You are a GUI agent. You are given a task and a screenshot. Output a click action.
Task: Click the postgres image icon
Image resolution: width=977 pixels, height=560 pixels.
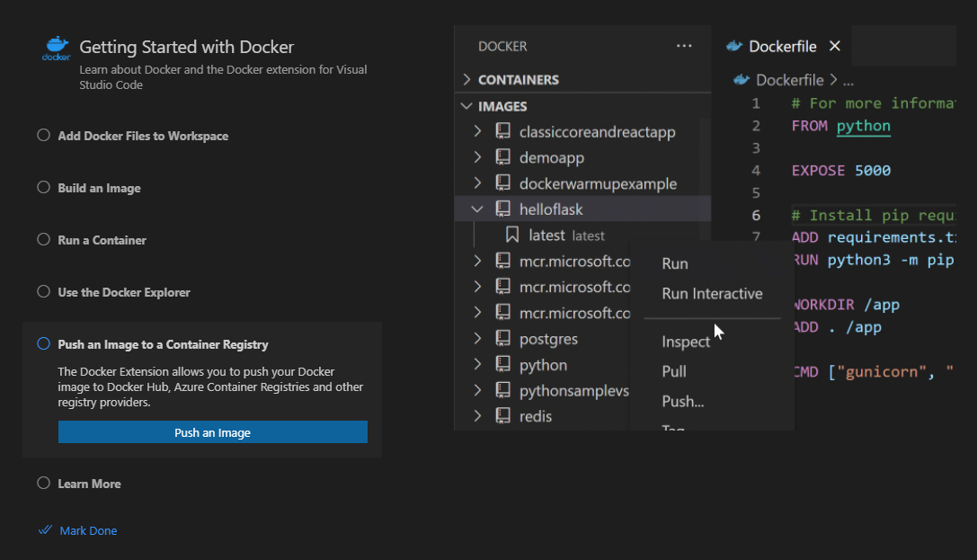point(503,340)
